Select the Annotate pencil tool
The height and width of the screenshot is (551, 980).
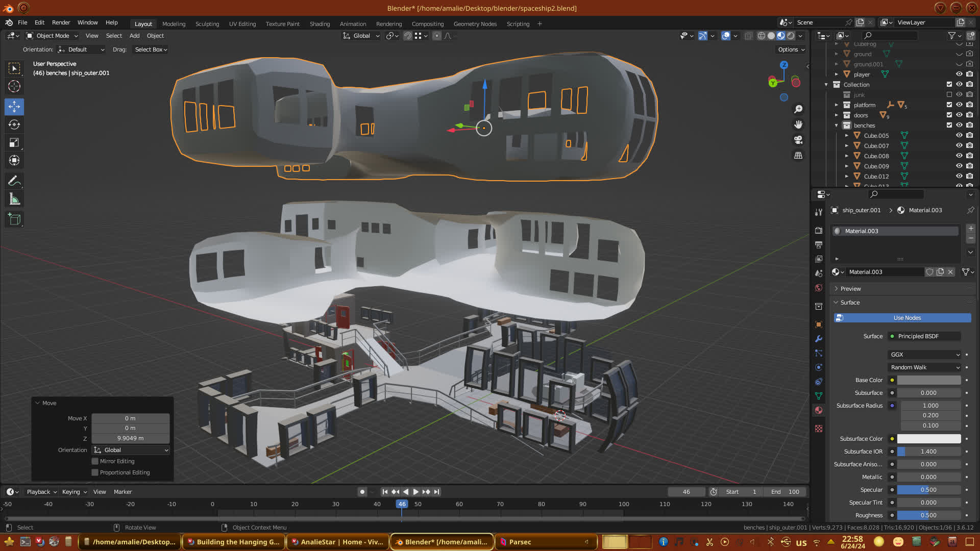coord(14,181)
